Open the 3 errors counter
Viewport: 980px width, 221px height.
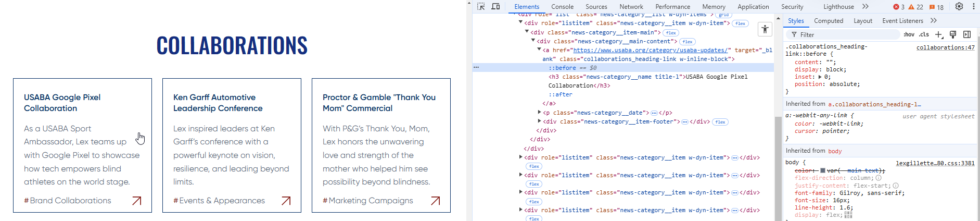click(899, 7)
